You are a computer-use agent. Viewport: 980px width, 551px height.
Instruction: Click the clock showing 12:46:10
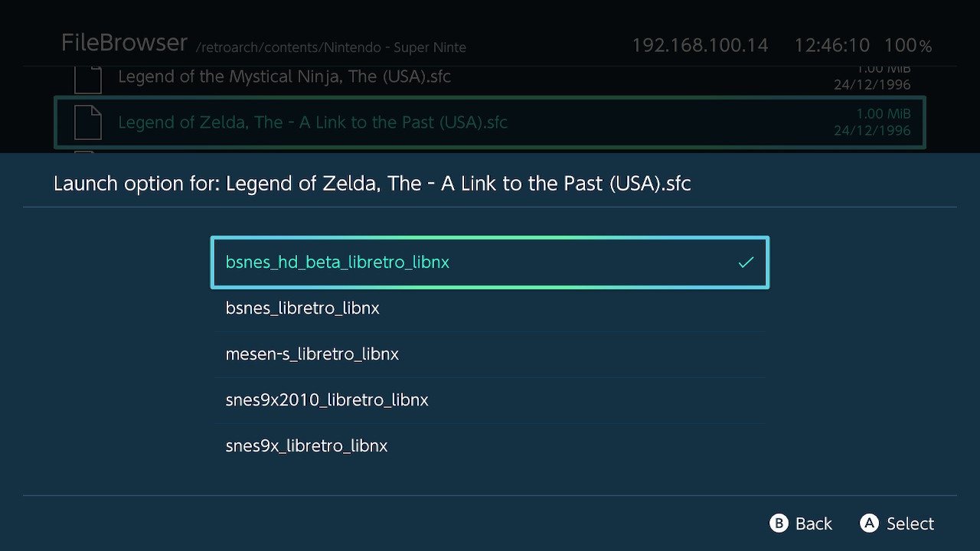pos(831,45)
